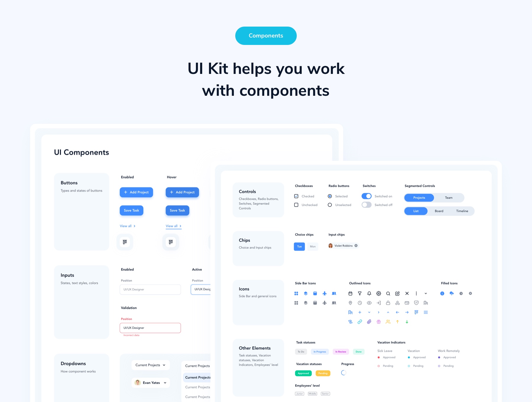This screenshot has height=402, width=532.
Task: Select the Tue choice chip
Action: click(299, 247)
